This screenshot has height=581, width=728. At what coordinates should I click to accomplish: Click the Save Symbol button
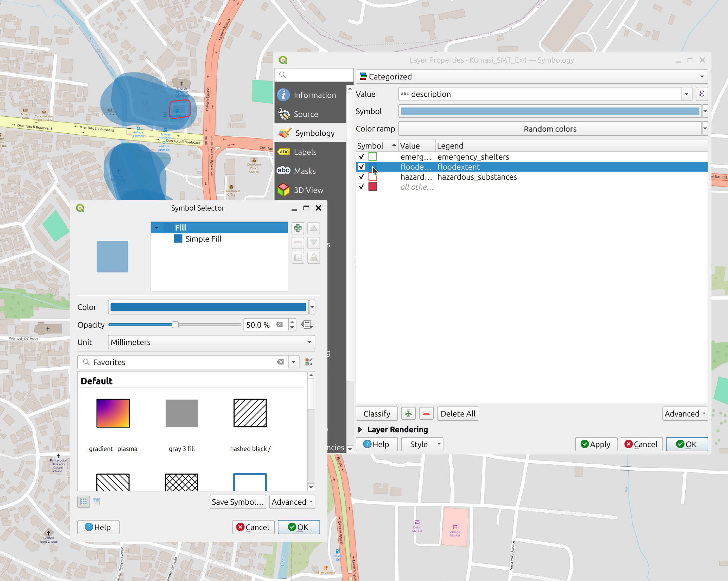click(x=238, y=502)
